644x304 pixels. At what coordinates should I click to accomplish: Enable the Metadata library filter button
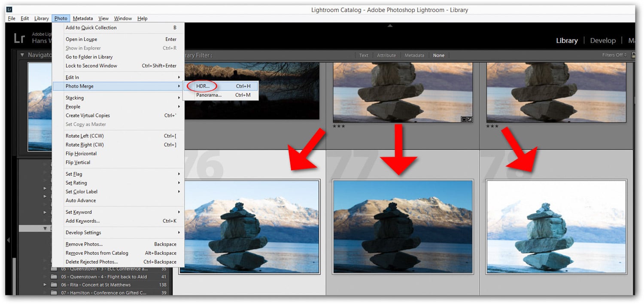pos(414,55)
